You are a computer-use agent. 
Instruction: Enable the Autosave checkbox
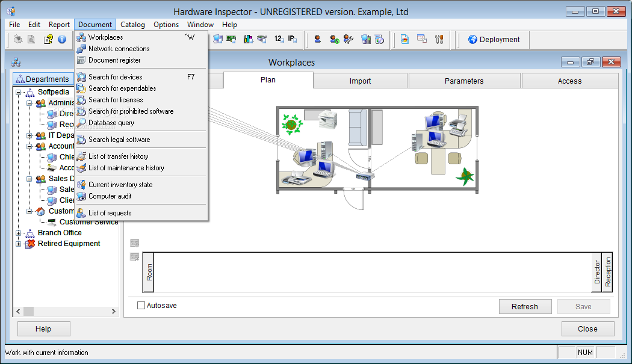click(141, 306)
